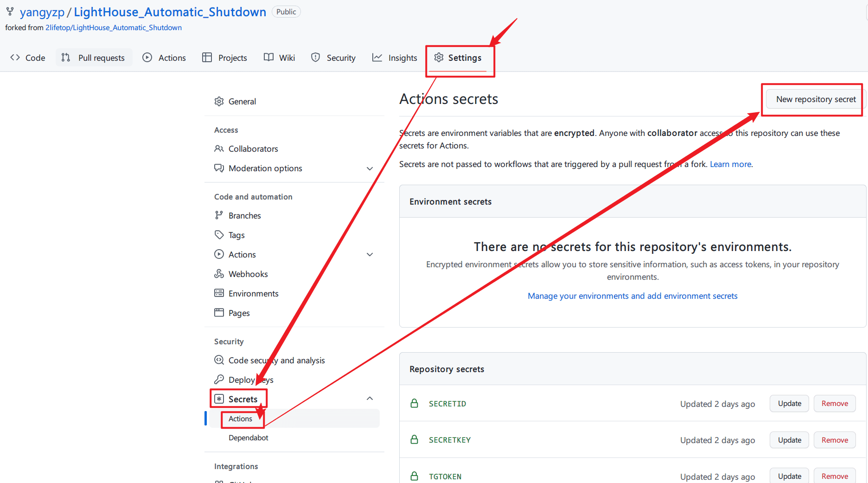Click the fork icon beside the repository name
The width and height of the screenshot is (868, 483).
point(10,12)
